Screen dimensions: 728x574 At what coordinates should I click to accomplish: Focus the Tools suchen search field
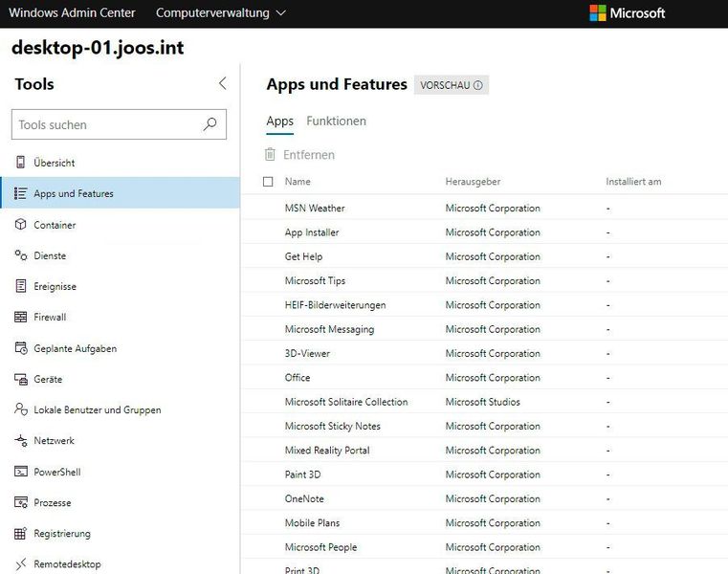[119, 124]
